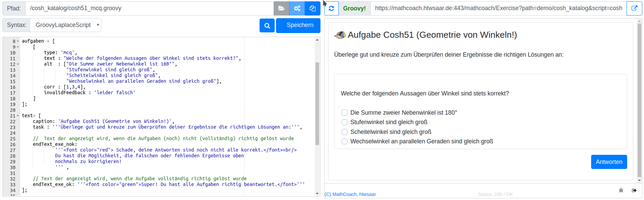Select 'Scheitelwinkel sind gleich groß' option

344,132
